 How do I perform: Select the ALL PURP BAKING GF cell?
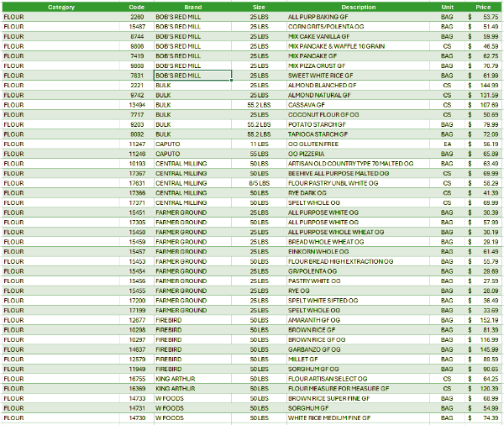click(x=318, y=17)
